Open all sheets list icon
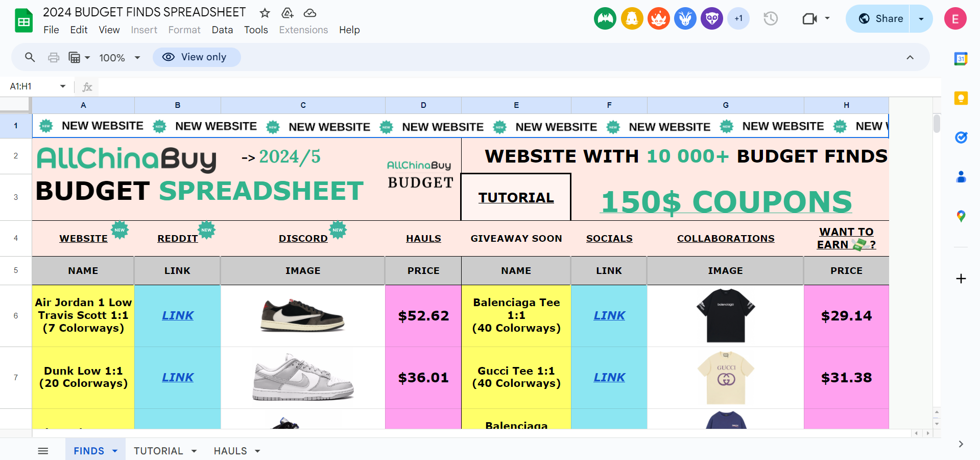 43,451
